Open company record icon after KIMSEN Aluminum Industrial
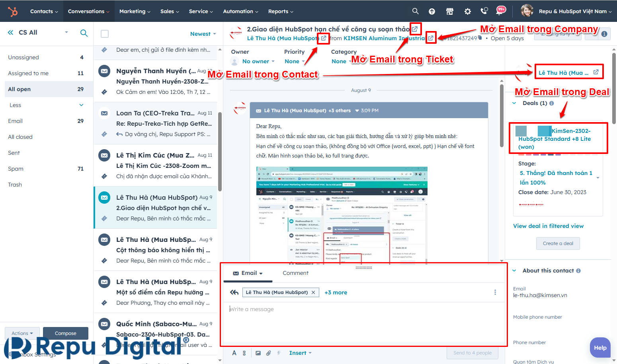Viewport: 617px width, 364px height. click(x=431, y=38)
